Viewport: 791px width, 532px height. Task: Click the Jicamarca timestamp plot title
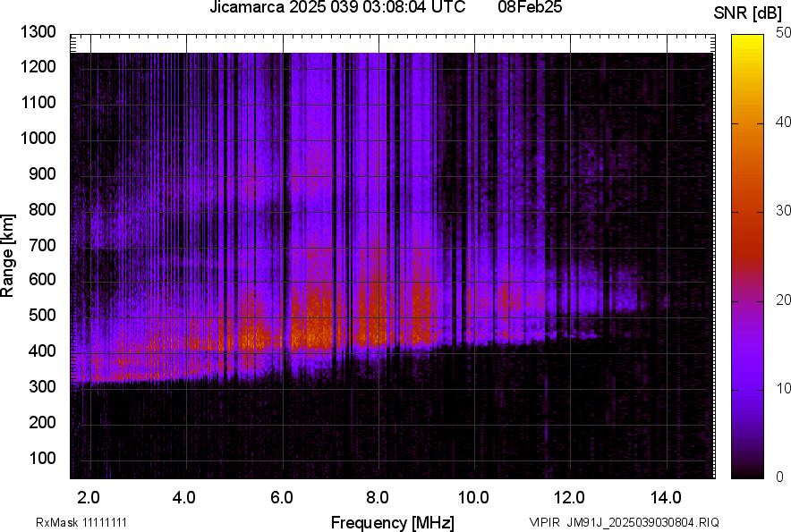[x=337, y=8]
